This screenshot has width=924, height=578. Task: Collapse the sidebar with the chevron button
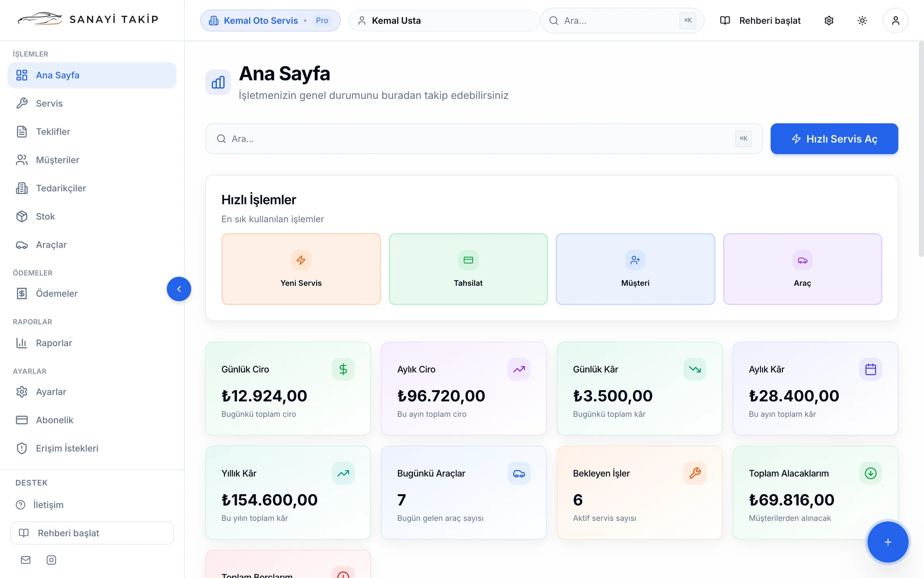tap(179, 289)
